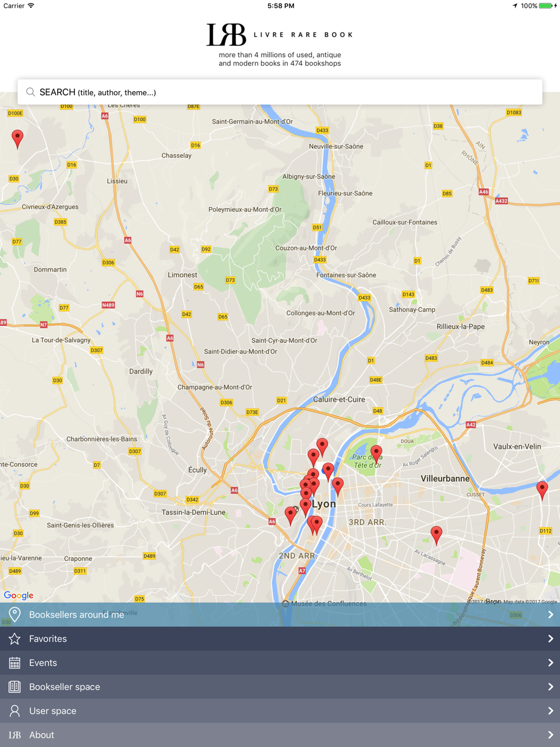The width and height of the screenshot is (560, 747).
Task: Tap the calendar icon beside Events
Action: tap(15, 662)
